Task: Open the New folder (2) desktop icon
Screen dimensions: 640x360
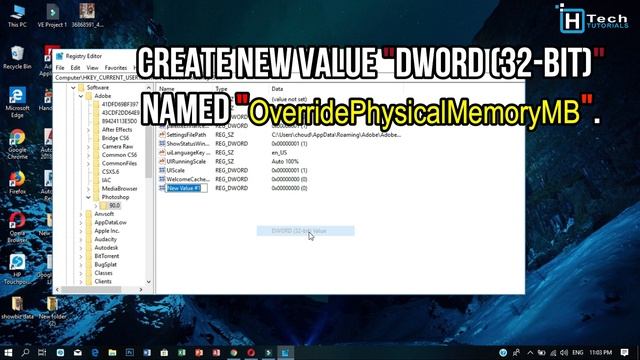Action: point(52,310)
